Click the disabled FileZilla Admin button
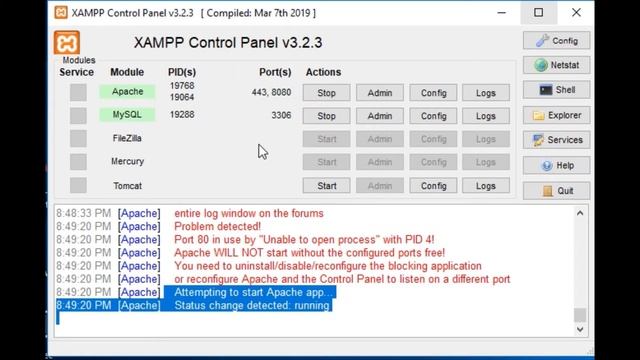Image resolution: width=640 pixels, height=360 pixels. [x=380, y=139]
